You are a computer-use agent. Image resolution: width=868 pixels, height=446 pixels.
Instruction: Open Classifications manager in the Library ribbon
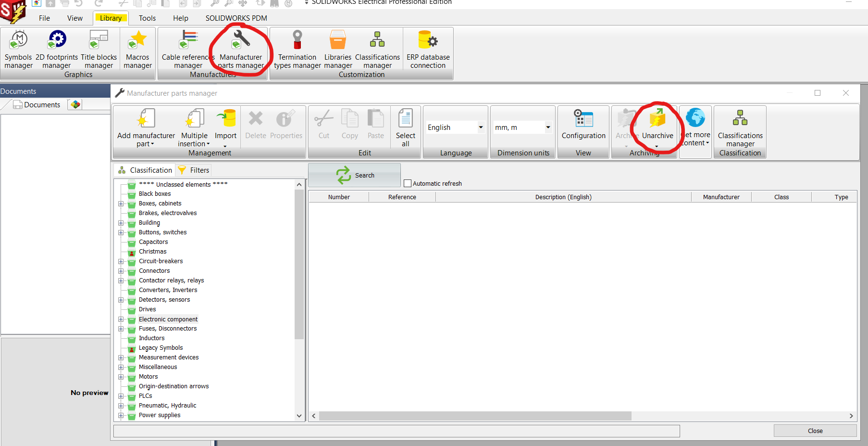(377, 50)
